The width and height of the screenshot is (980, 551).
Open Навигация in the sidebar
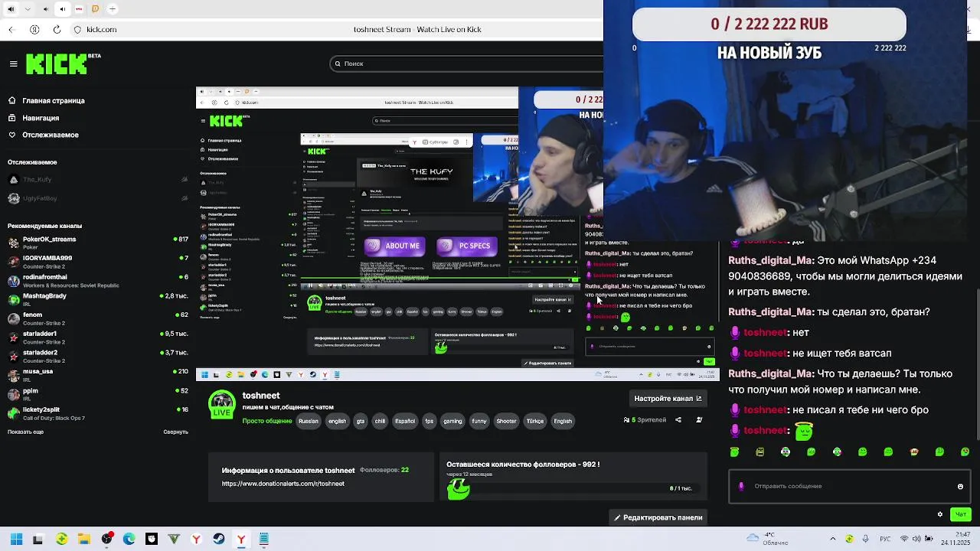[x=41, y=118]
